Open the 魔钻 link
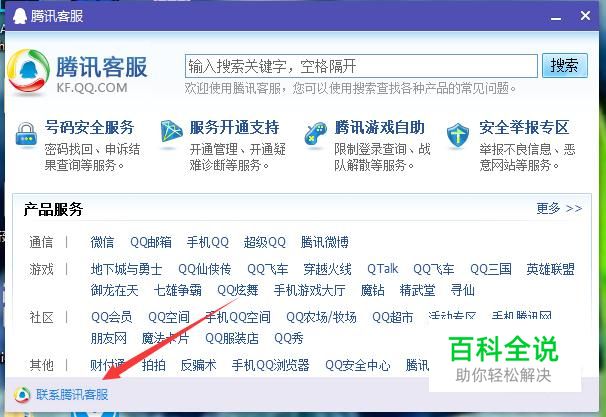Image resolution: width=606 pixels, height=417 pixels. pyautogui.click(x=373, y=290)
